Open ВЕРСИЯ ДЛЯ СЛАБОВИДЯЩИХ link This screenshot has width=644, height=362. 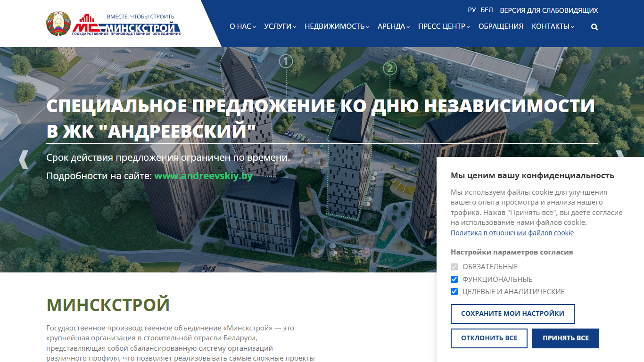pyautogui.click(x=549, y=10)
